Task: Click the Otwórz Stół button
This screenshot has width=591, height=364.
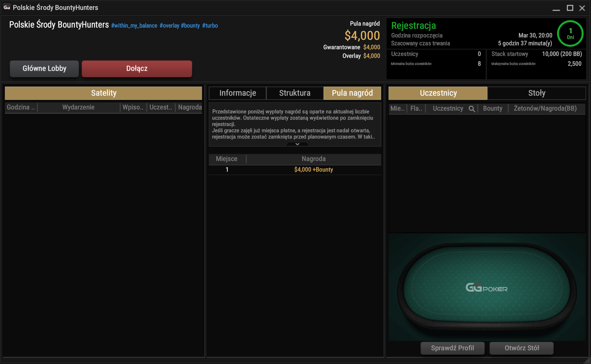Action: [x=522, y=348]
